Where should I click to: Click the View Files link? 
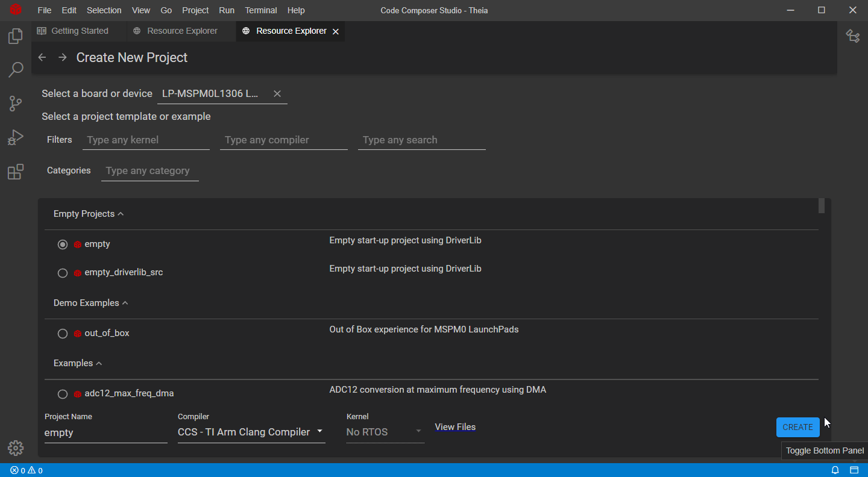455,427
